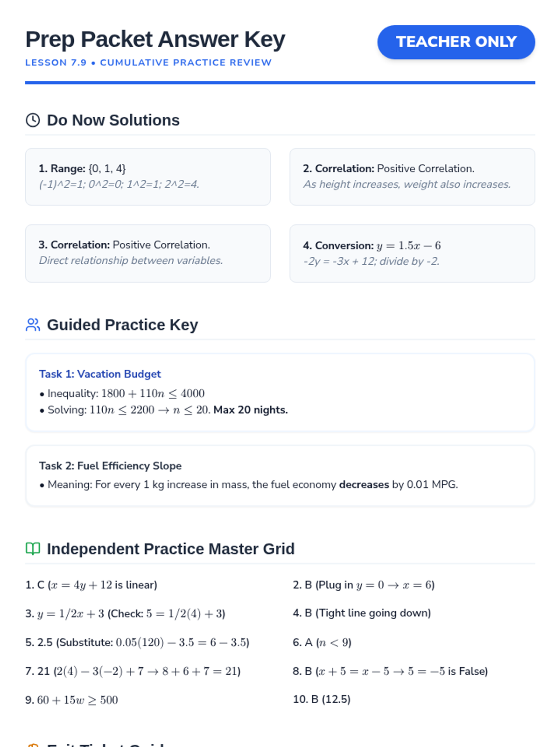Viewport: 560px width, 747px height.
Task: Select the Lesson 7.9 cumulative practice subtitle
Action: pyautogui.click(x=148, y=63)
